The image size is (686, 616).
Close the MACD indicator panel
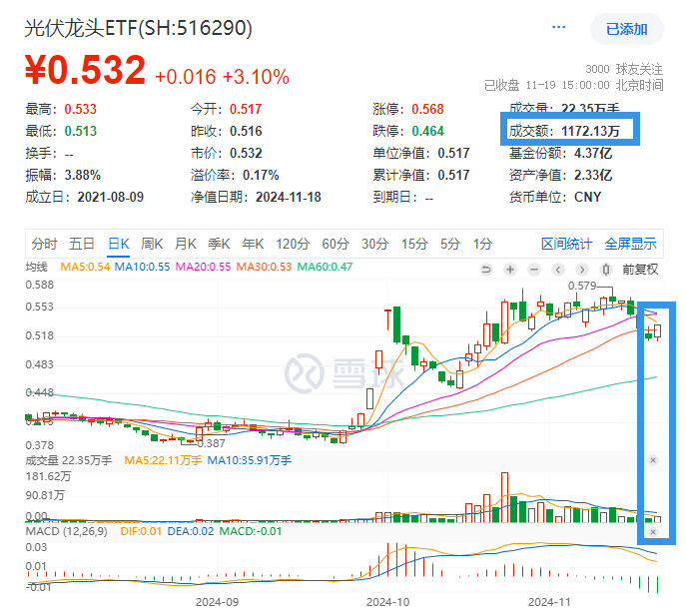[x=653, y=532]
